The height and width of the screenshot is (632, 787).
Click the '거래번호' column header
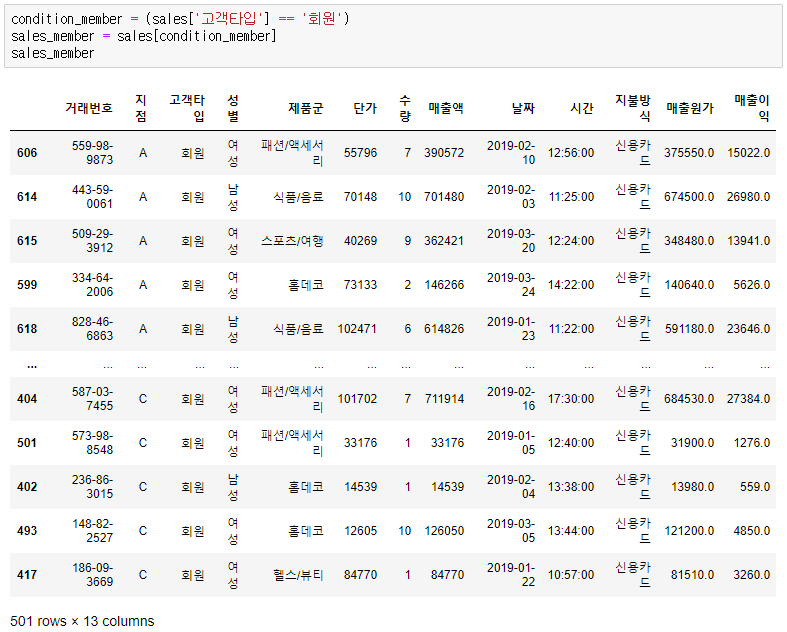coord(89,108)
